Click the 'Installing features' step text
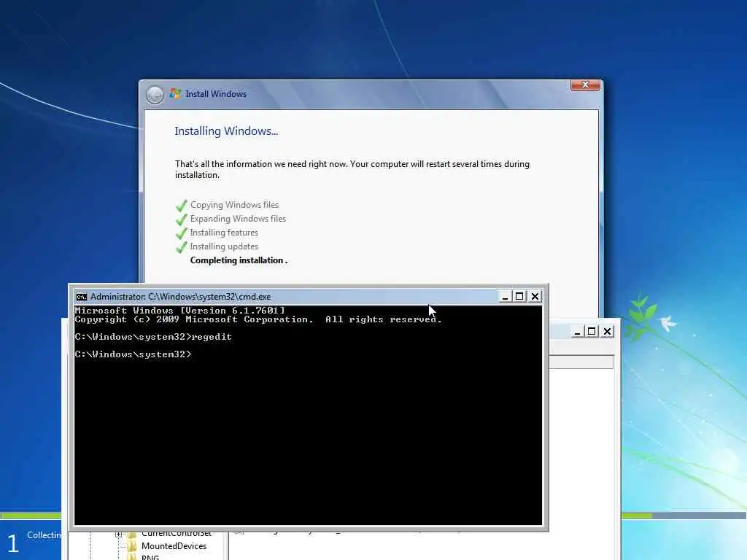This screenshot has width=747, height=560. click(x=224, y=233)
